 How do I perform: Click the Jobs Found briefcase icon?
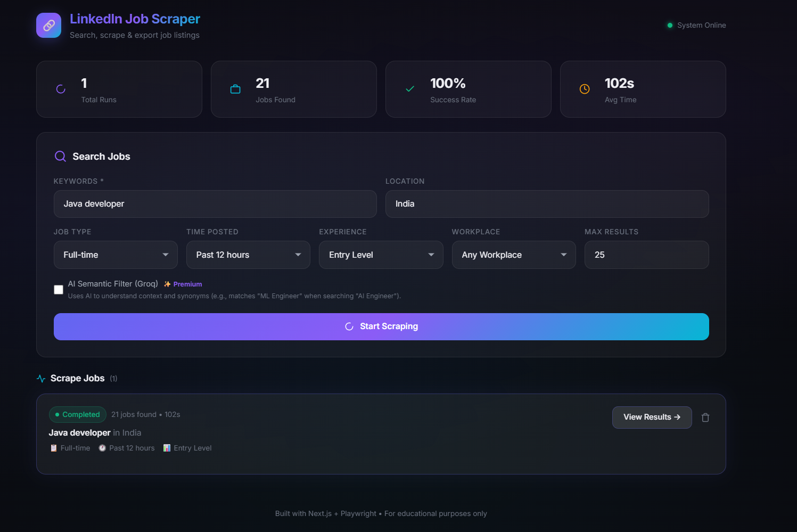click(x=235, y=89)
